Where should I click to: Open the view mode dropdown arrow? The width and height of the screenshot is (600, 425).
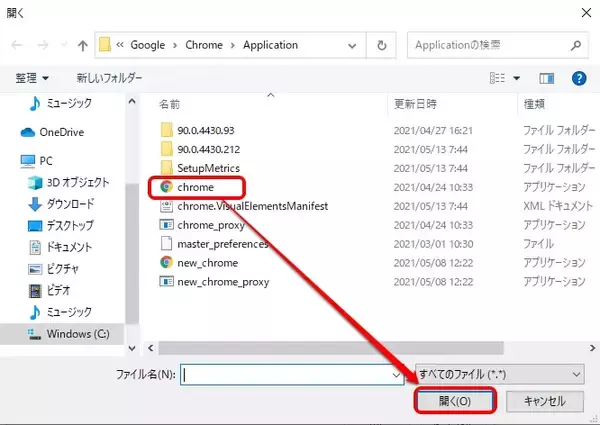pos(517,78)
